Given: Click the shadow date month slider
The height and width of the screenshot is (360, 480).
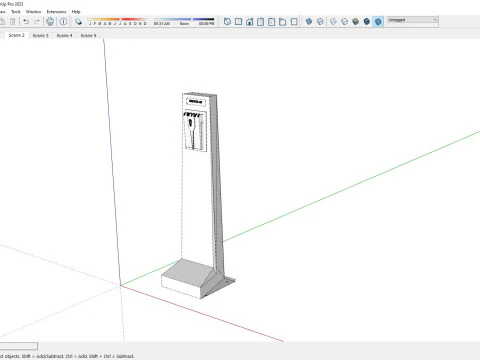Looking at the screenshot, I should click(x=117, y=21).
